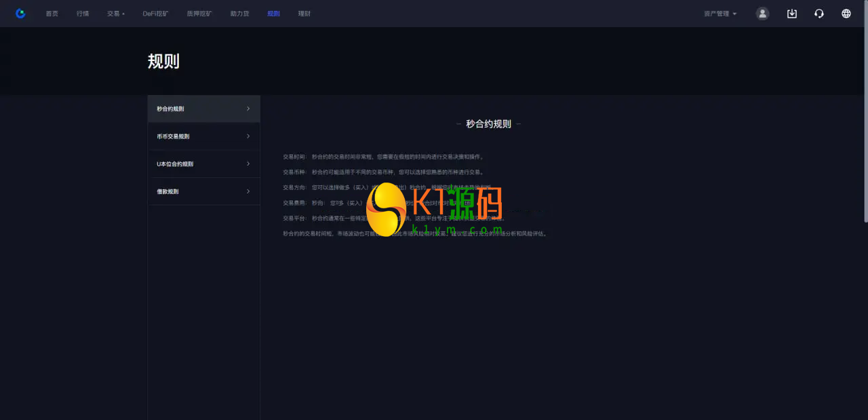Open the 质押挖矿 nav item
The image size is (868, 420).
[x=199, y=14]
